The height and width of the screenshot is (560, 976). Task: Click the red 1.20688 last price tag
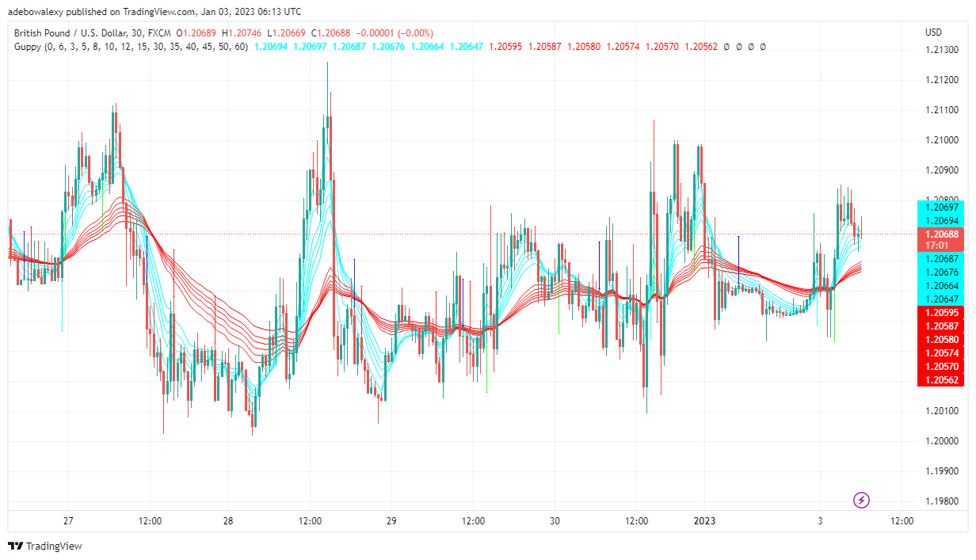pos(940,234)
